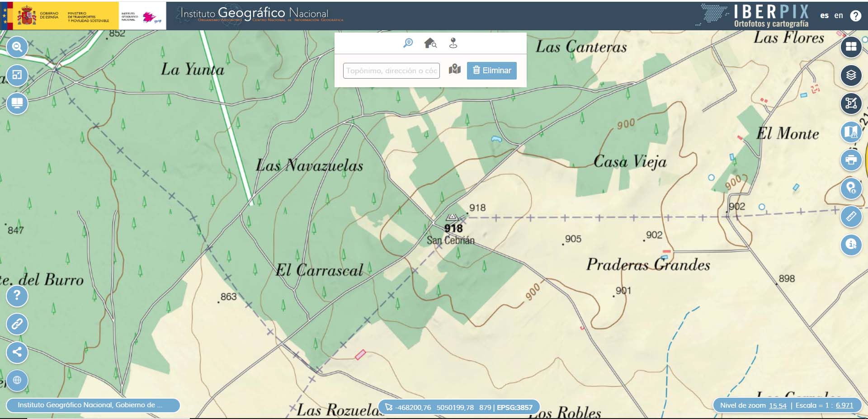868x419 pixels.
Task: Switch language to English (en)
Action: 839,15
